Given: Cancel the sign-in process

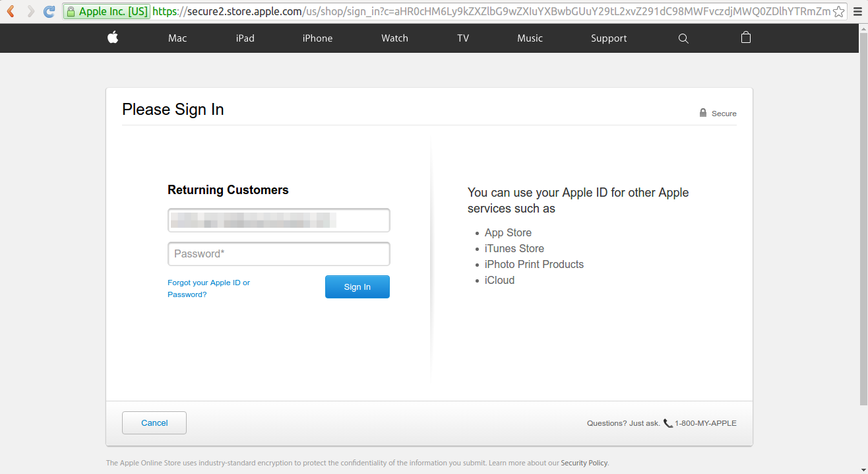Looking at the screenshot, I should pos(154,423).
